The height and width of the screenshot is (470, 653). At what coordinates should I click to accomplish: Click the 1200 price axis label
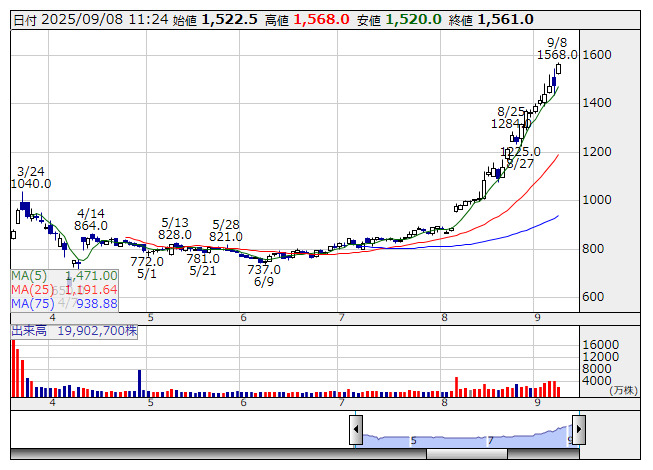point(597,152)
